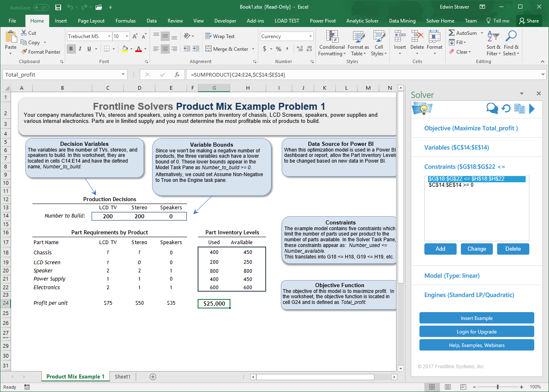Switch to the Sheet1 worksheet tab

pos(122,376)
